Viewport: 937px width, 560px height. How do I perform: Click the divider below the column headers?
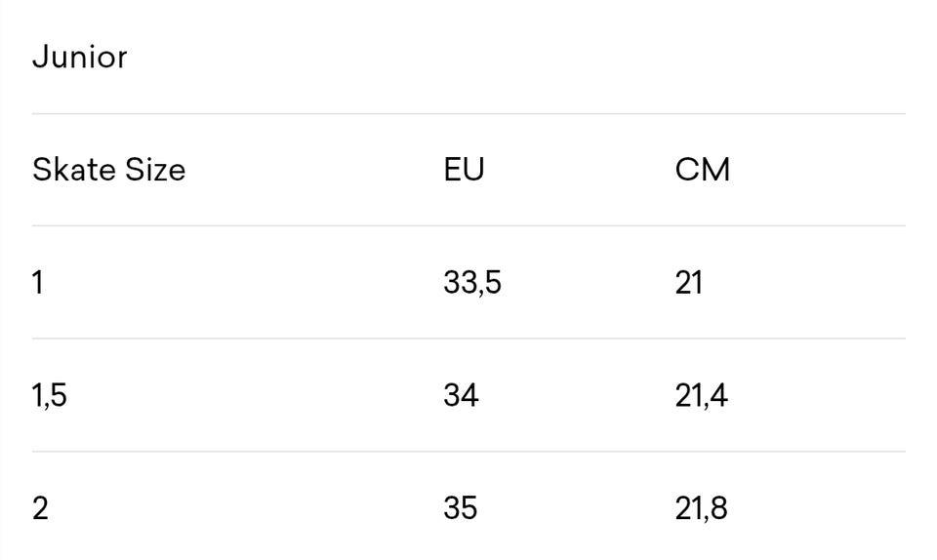(x=468, y=225)
